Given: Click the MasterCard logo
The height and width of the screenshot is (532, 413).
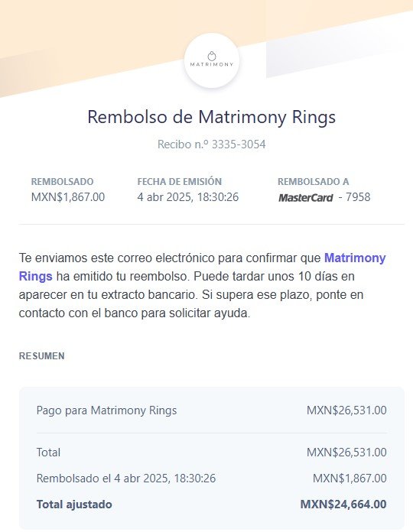Looking at the screenshot, I should pyautogui.click(x=305, y=197).
